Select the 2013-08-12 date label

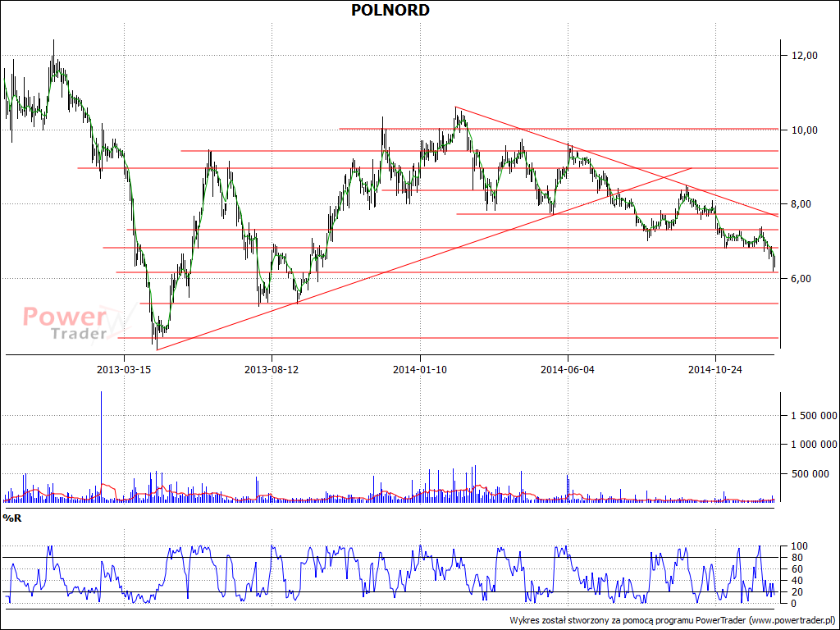point(272,370)
